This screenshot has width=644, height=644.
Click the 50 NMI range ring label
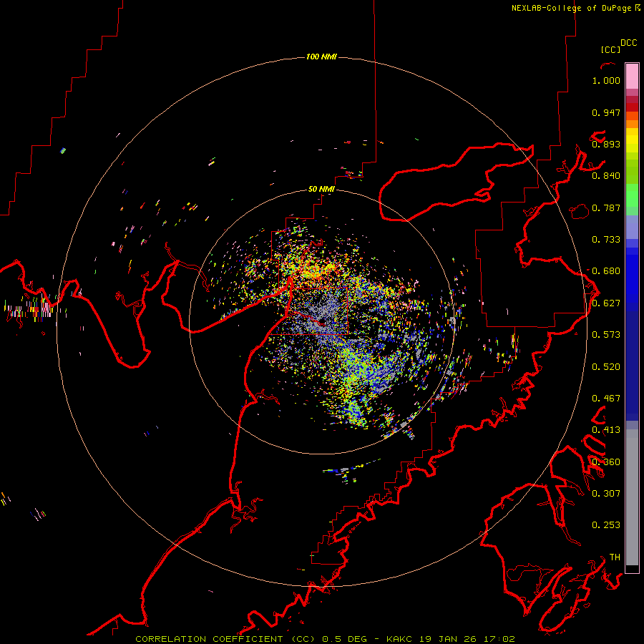pos(321,189)
